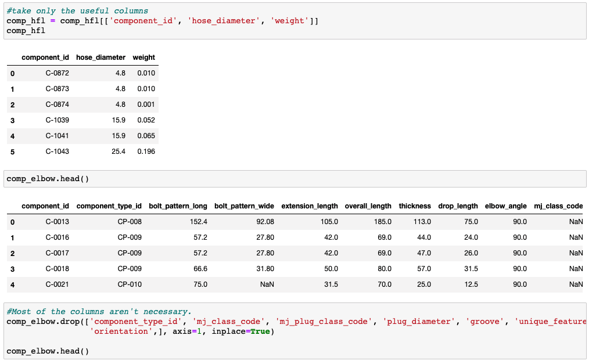Screen dimensions: 596x364
Task: Click thickness value 47.0
Action: [x=424, y=253]
